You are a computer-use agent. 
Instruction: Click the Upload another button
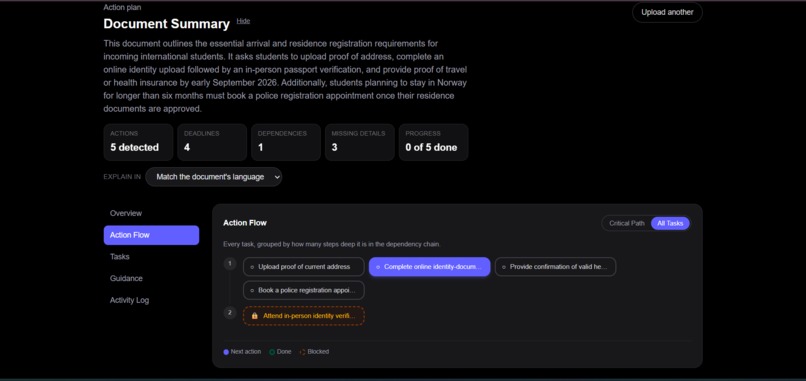tap(667, 12)
